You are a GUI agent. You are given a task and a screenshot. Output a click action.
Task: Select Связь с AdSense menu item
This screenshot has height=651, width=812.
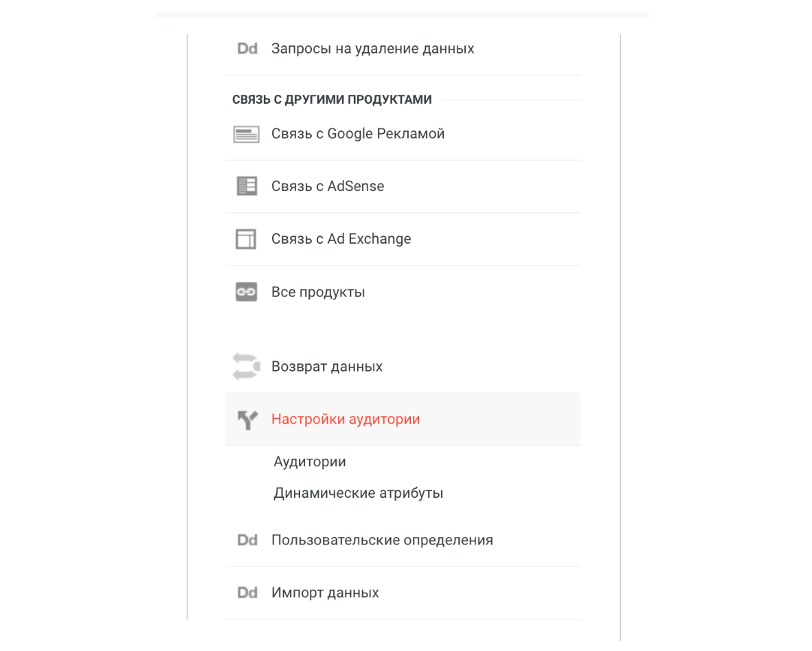coord(403,187)
